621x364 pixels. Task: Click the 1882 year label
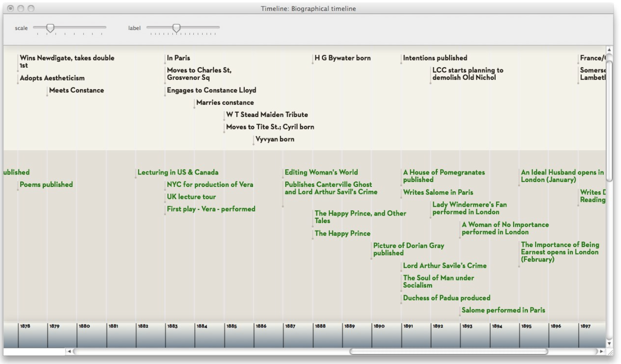[143, 326]
